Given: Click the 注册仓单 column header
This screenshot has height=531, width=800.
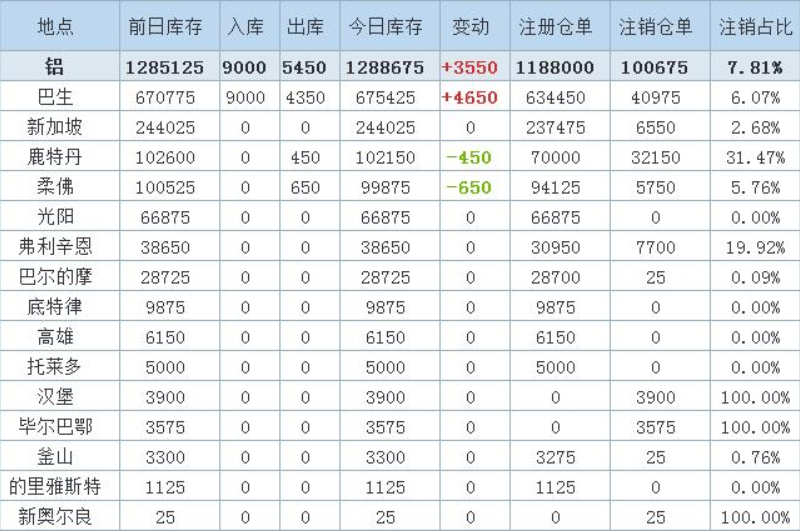Looking at the screenshot, I should point(556,27).
